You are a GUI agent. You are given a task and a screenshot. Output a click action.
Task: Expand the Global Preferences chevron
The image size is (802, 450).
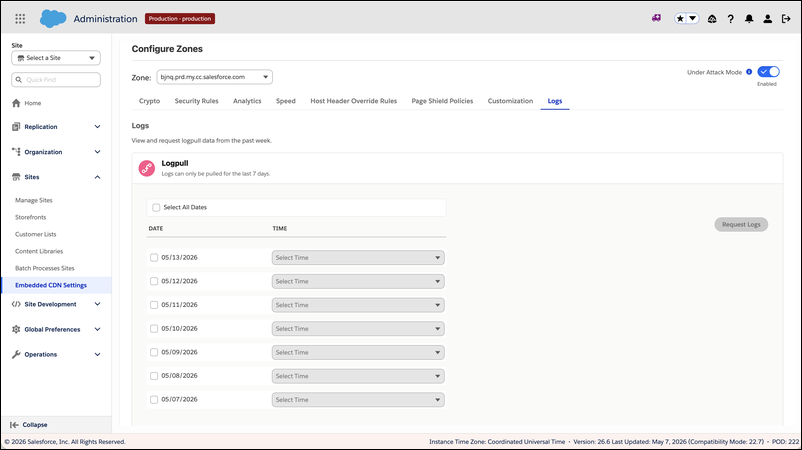97,329
